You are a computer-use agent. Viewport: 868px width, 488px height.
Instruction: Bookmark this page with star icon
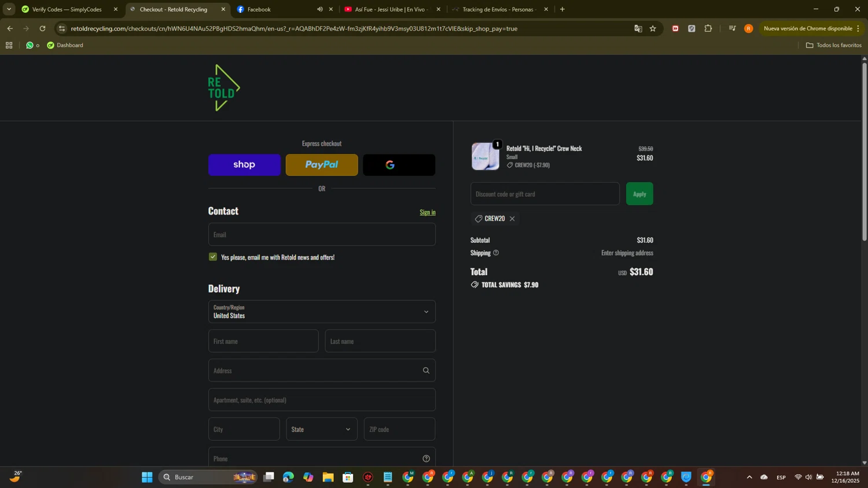click(653, 28)
